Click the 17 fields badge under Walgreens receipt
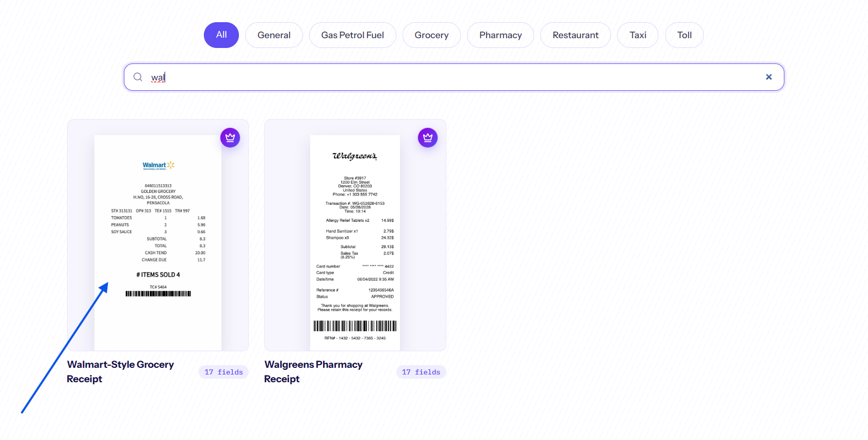Viewport: 868px width, 440px height. 421,372
